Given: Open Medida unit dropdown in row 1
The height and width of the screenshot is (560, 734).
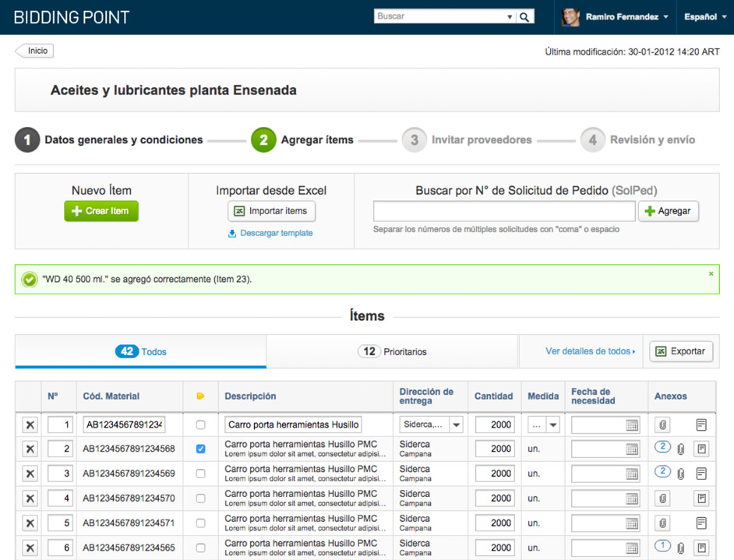Looking at the screenshot, I should tap(553, 424).
